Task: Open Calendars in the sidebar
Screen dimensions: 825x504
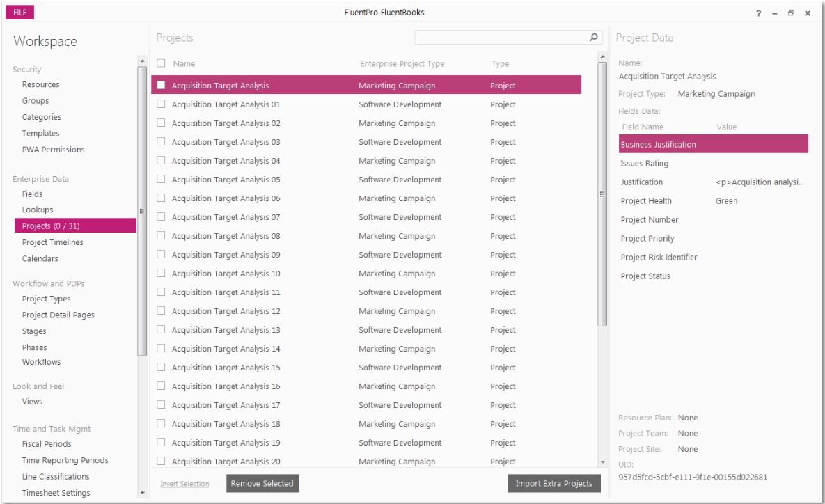Action: [x=40, y=258]
